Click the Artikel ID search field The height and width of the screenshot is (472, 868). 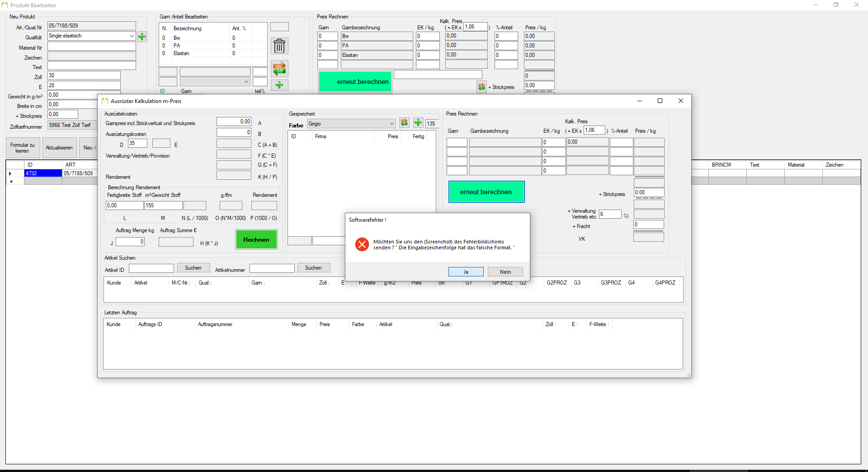point(151,268)
